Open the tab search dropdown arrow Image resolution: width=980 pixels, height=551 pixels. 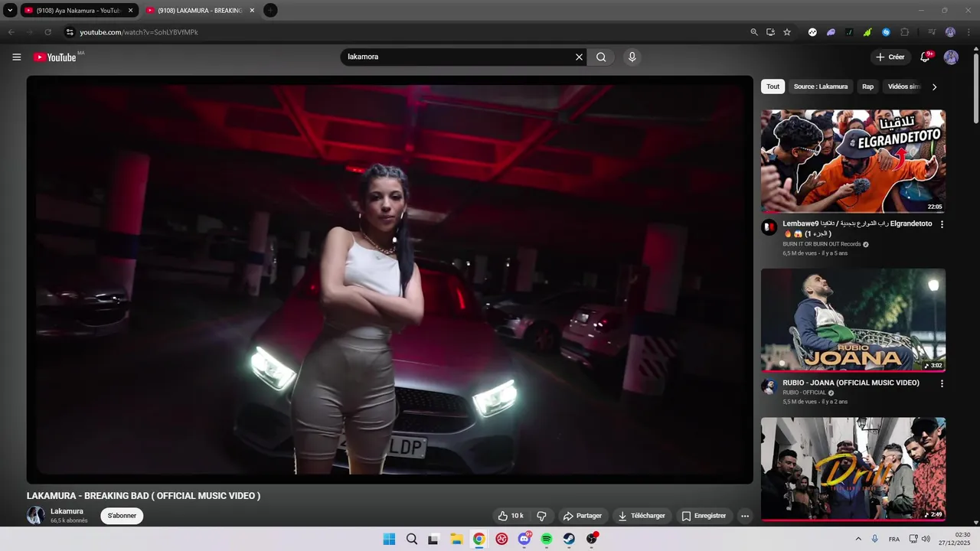[10, 11]
